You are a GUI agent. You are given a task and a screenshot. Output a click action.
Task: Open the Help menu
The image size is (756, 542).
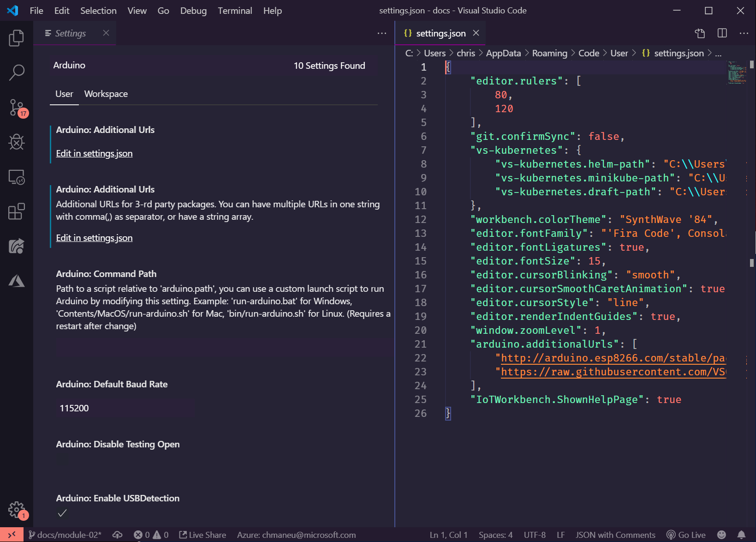pos(273,11)
